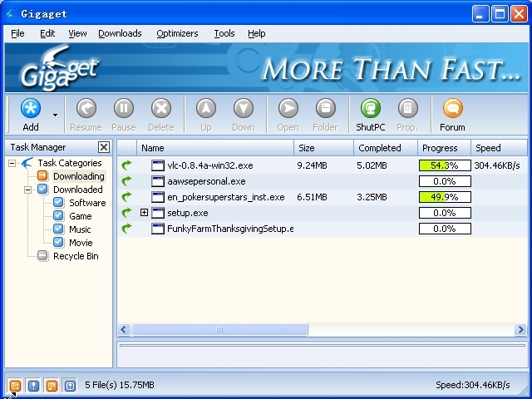Click the 304.46KB/s speed cell for vlc-0.8.4a-win32.exe
The height and width of the screenshot is (399, 532).
click(x=497, y=165)
